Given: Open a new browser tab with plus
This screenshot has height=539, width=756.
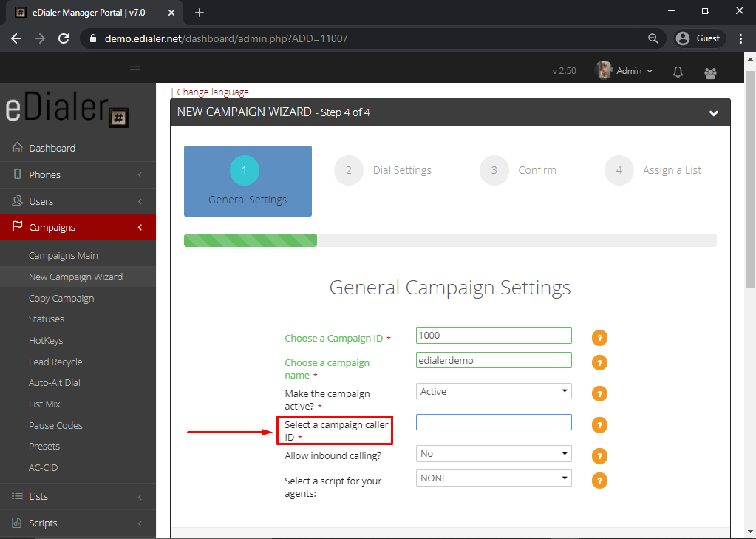Looking at the screenshot, I should pyautogui.click(x=200, y=13).
